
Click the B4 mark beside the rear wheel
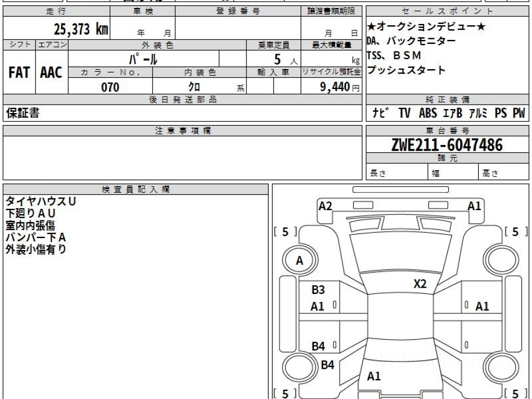tap(327, 365)
